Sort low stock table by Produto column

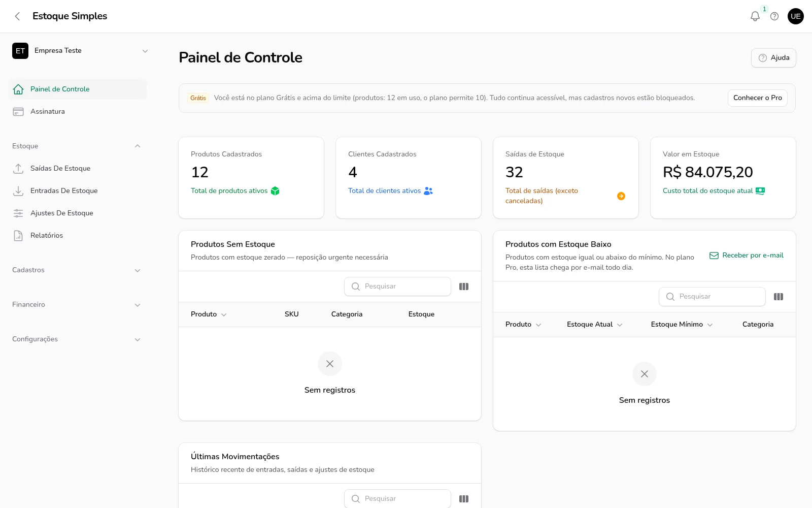coord(523,325)
